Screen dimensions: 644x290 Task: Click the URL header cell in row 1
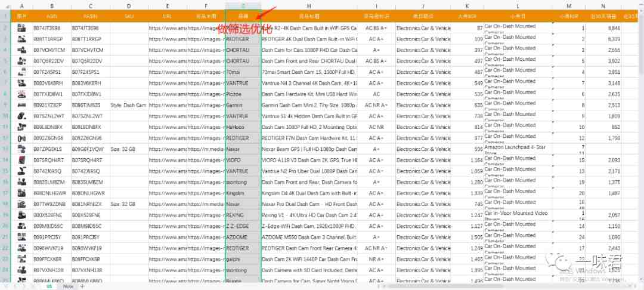pyautogui.click(x=167, y=17)
